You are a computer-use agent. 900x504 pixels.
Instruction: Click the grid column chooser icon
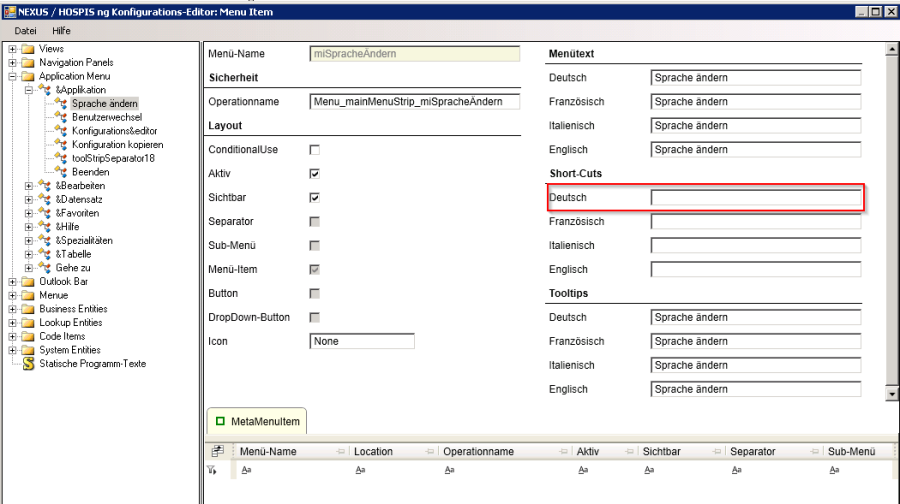tap(218, 451)
